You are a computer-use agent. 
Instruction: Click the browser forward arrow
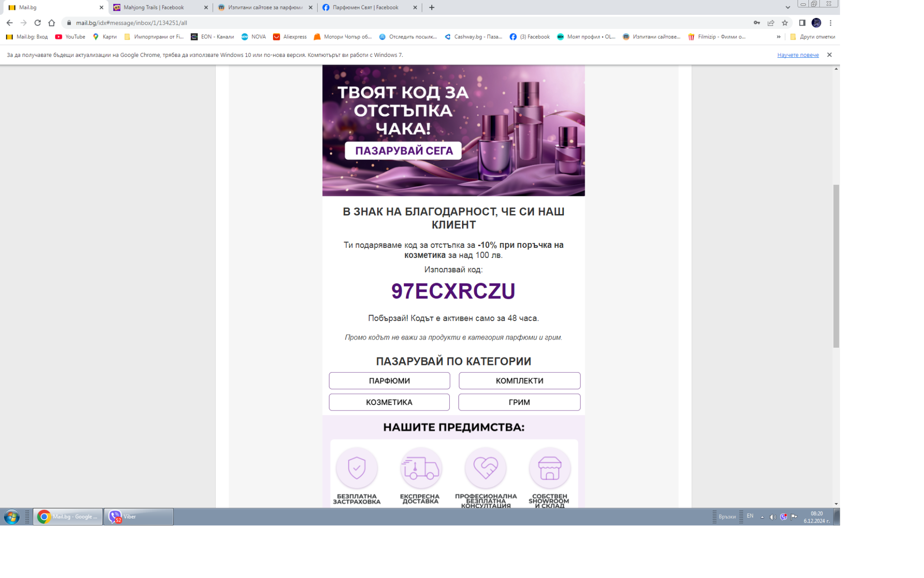23,23
